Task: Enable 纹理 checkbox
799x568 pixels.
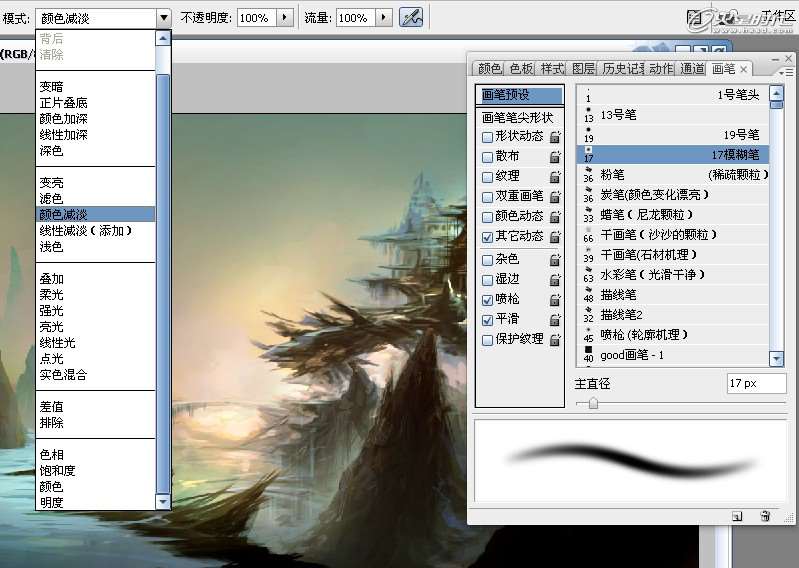Action: 487,177
